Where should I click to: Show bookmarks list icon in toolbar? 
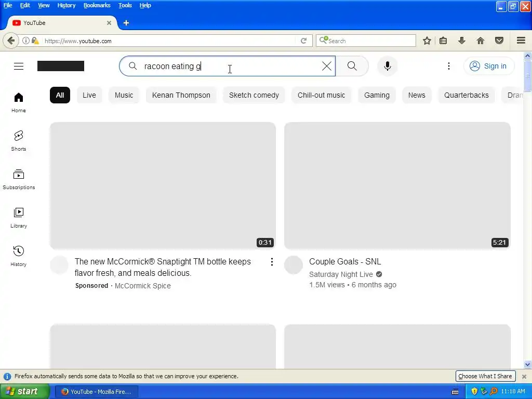[x=443, y=41]
